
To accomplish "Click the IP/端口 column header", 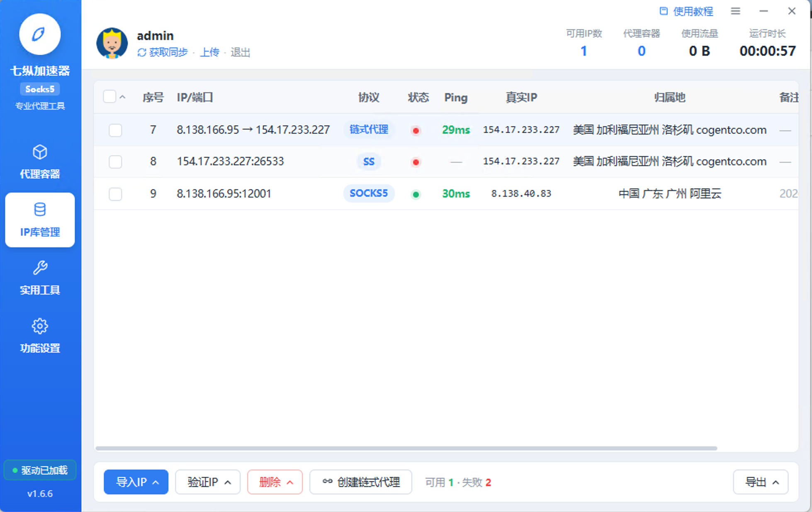I will click(195, 98).
